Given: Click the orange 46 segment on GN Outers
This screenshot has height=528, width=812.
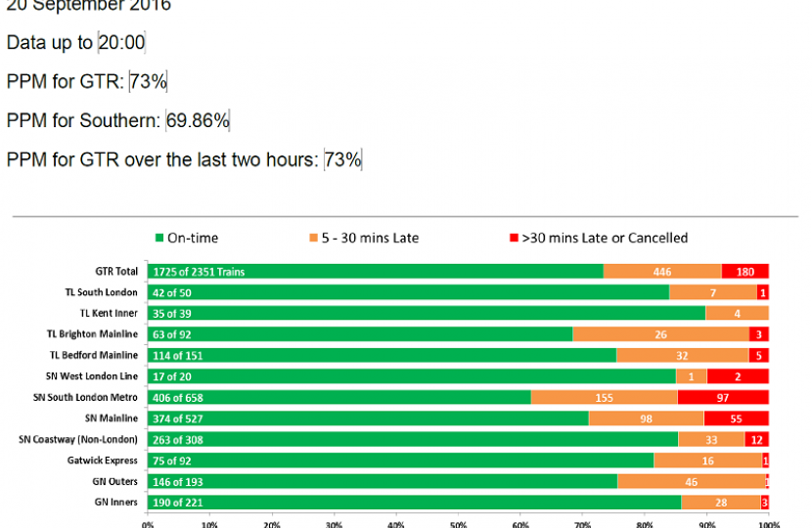Looking at the screenshot, I should [x=691, y=482].
